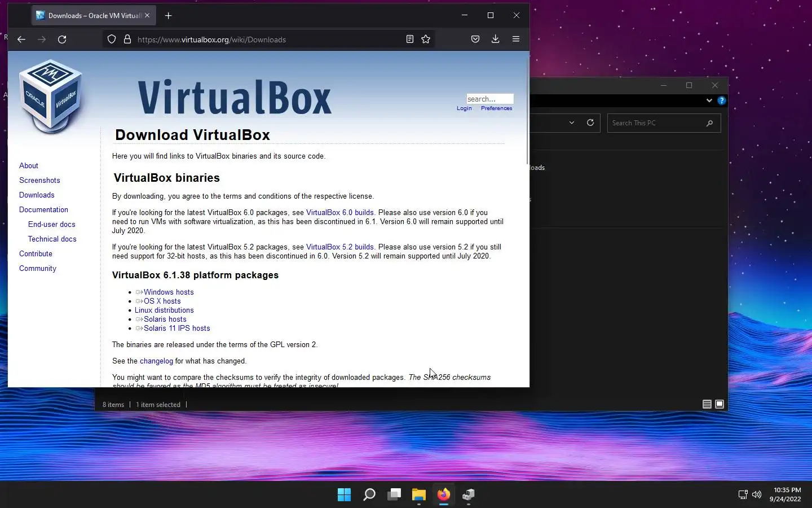Viewport: 812px width, 508px height.
Task: Open File Explorer from taskbar
Action: [418, 495]
